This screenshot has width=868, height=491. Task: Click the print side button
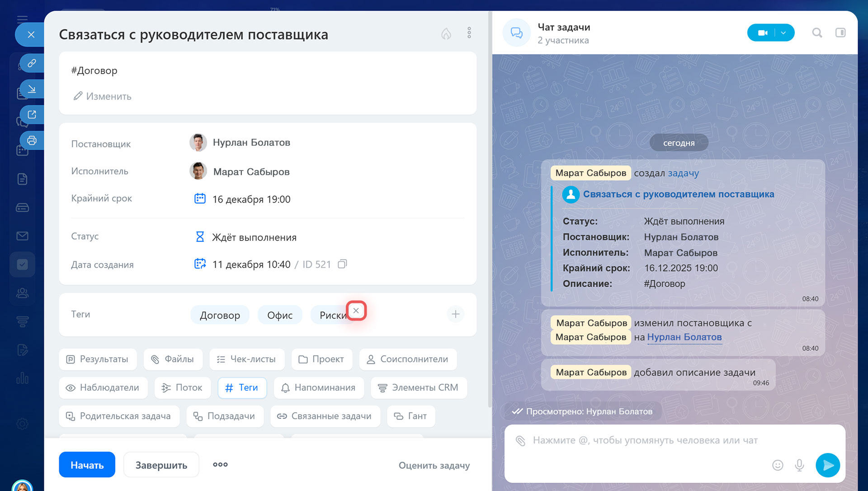point(32,140)
